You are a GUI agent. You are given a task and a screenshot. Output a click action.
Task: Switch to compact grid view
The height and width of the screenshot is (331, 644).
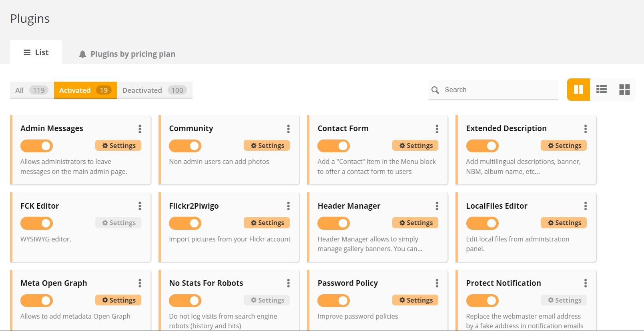(624, 90)
